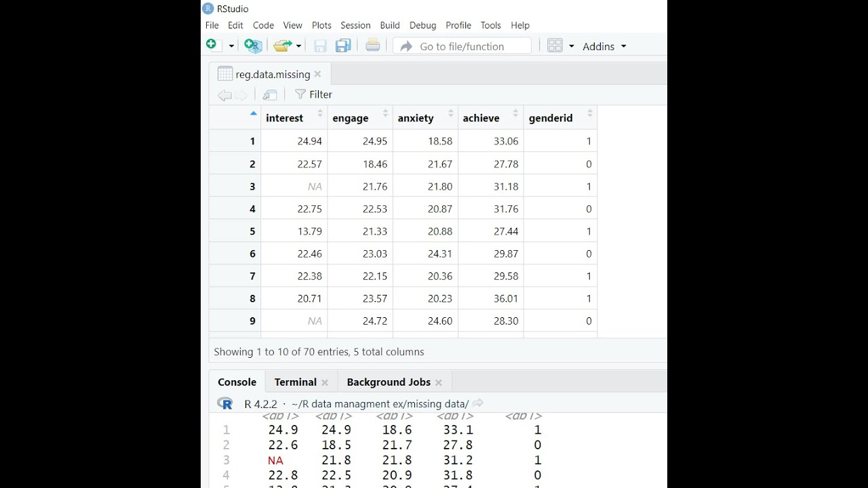The image size is (868, 488).
Task: Click the console working directory path
Action: click(380, 404)
